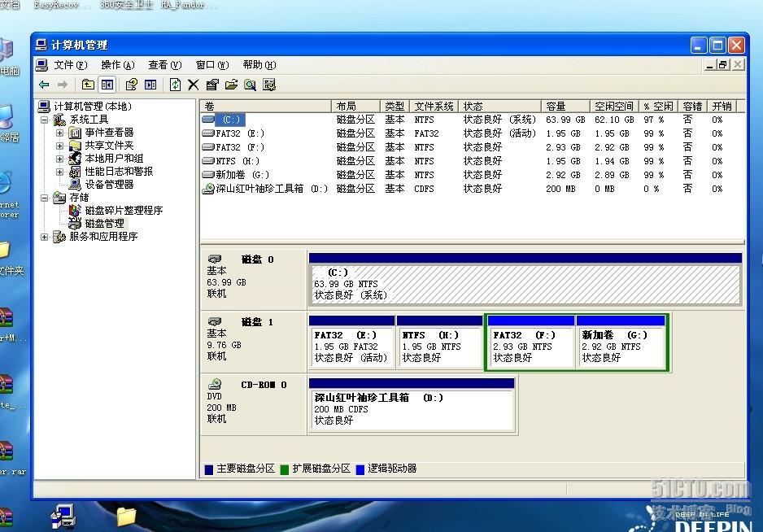The width and height of the screenshot is (763, 532).
Task: Sort by the 卷 column header
Action: pyautogui.click(x=266, y=106)
